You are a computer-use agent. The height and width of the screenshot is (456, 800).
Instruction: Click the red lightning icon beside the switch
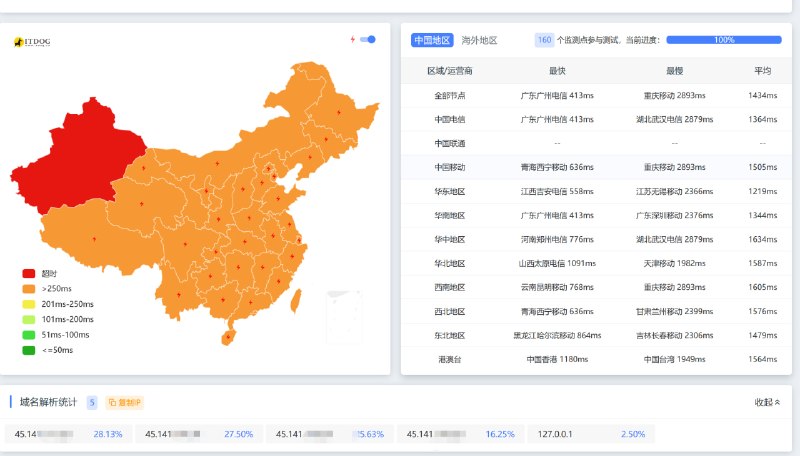click(353, 39)
